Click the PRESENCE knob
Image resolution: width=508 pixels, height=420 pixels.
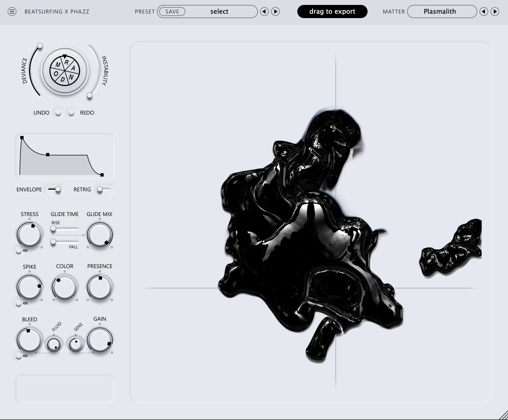(100, 288)
